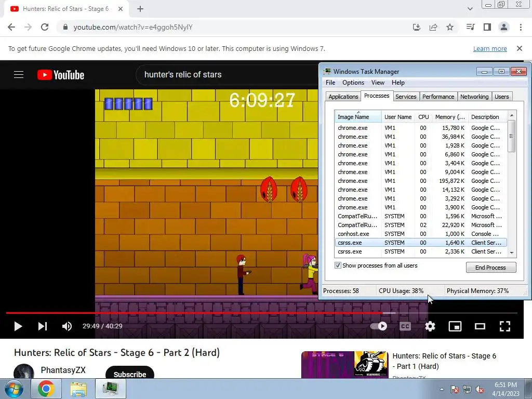Image resolution: width=532 pixels, height=399 pixels.
Task: Switch to Networking tab
Action: [474, 97]
